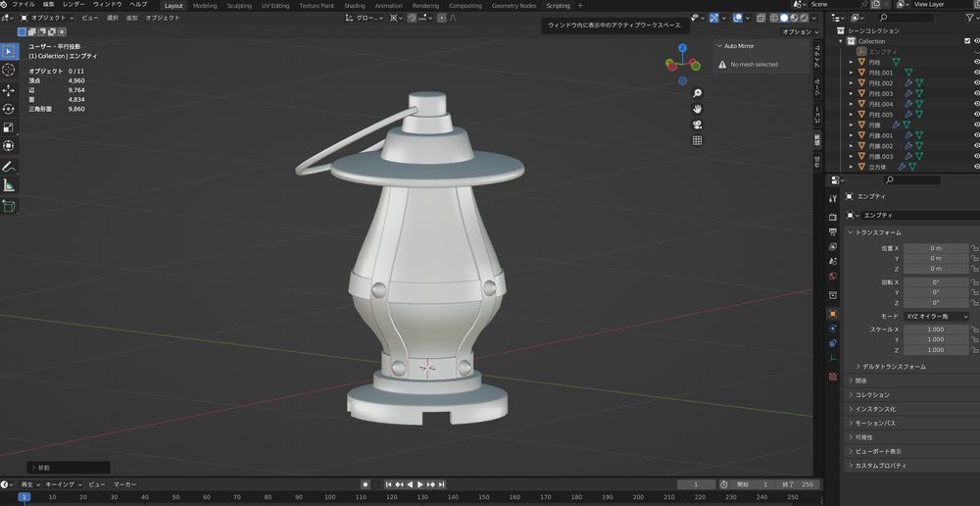Open the マーカー menu in timeline
Screen dimensions: 980x506
click(124, 484)
